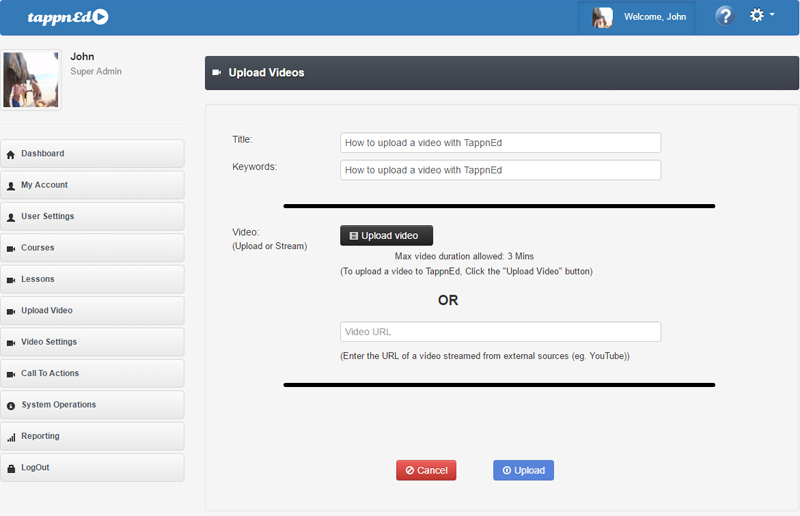800x516 pixels.
Task: Open Lessons from the sidebar
Action: [92, 280]
